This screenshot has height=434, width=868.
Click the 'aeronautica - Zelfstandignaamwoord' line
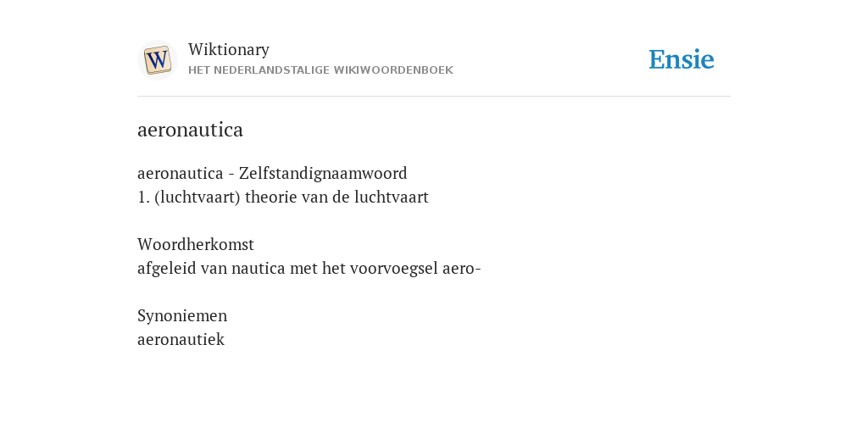[272, 173]
